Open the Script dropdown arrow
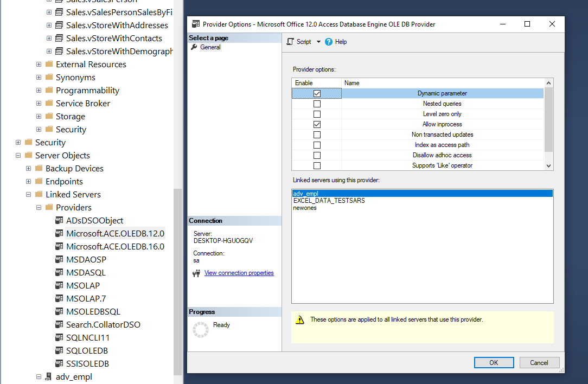The height and width of the screenshot is (384, 588). pos(317,41)
